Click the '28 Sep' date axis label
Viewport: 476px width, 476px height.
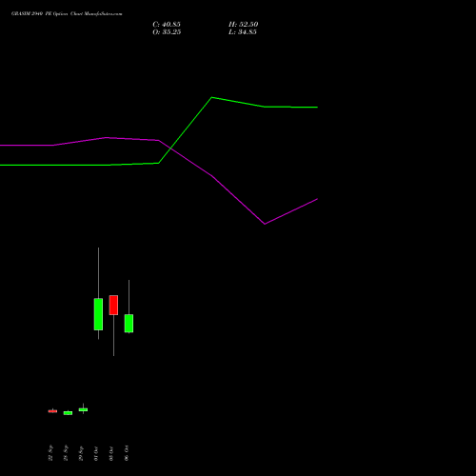66,453
